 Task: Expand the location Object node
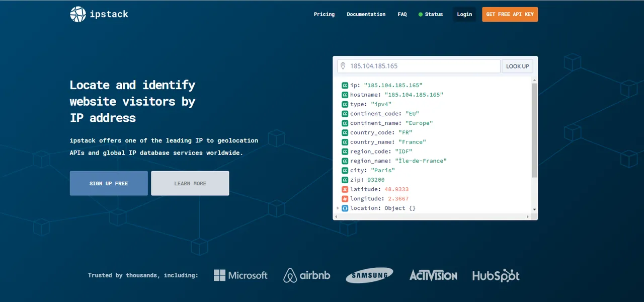point(338,208)
